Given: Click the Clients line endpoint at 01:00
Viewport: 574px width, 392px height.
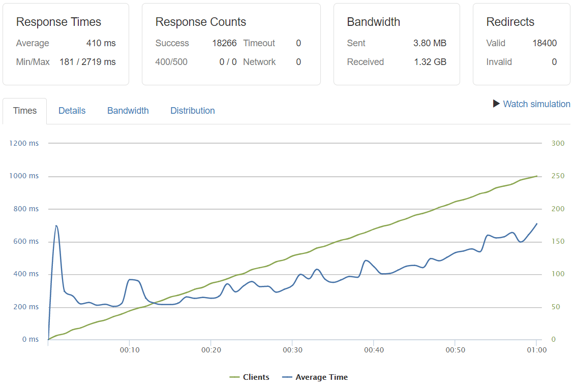Looking at the screenshot, I should point(536,176).
